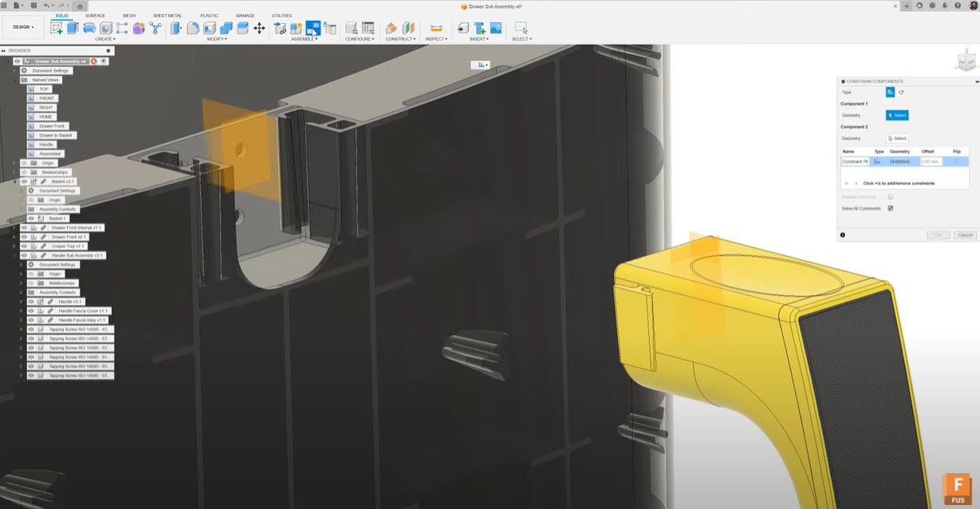Click the Create Form purple icon
980x509 pixels.
[x=139, y=28]
